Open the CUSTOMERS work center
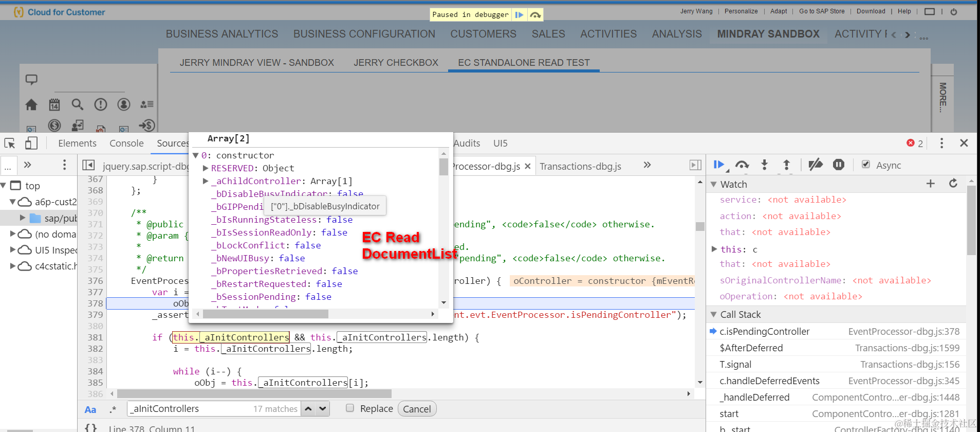 (484, 34)
